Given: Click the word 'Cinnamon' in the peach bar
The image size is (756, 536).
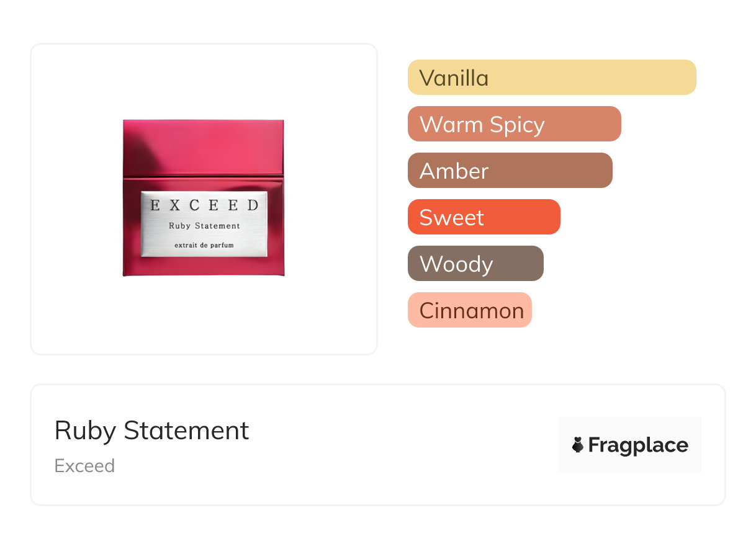Looking at the screenshot, I should 471,311.
